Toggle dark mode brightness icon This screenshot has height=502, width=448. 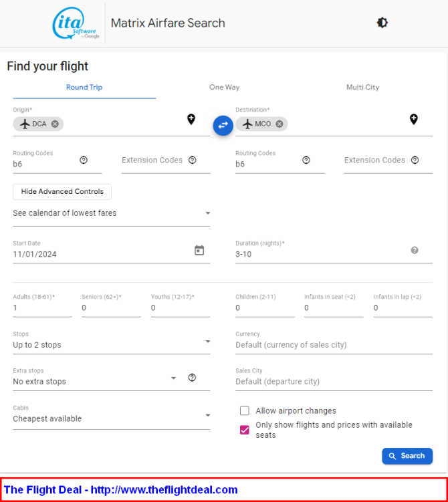382,23
